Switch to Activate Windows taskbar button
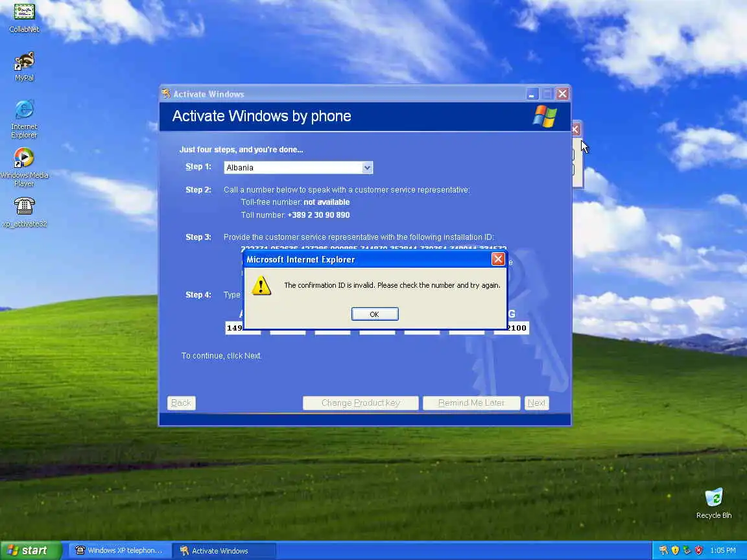 click(x=224, y=550)
